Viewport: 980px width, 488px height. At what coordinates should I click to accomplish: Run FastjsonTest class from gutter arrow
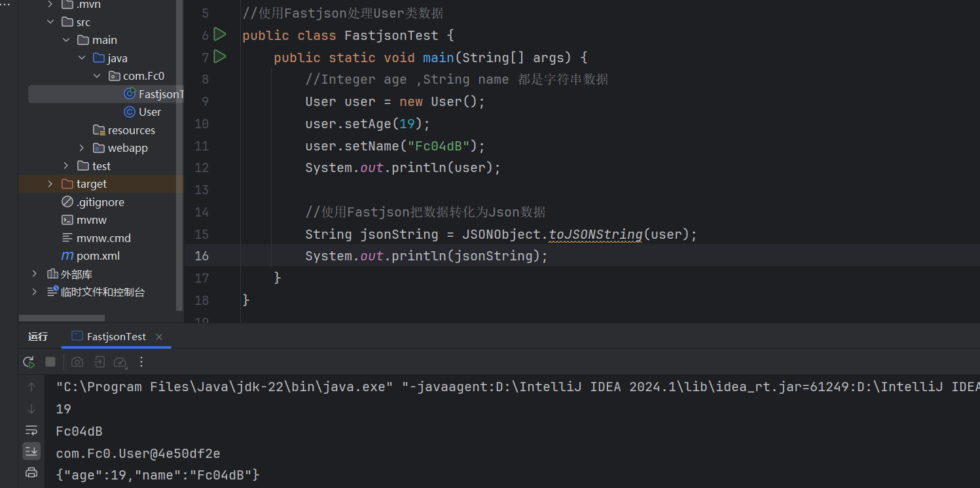click(220, 35)
